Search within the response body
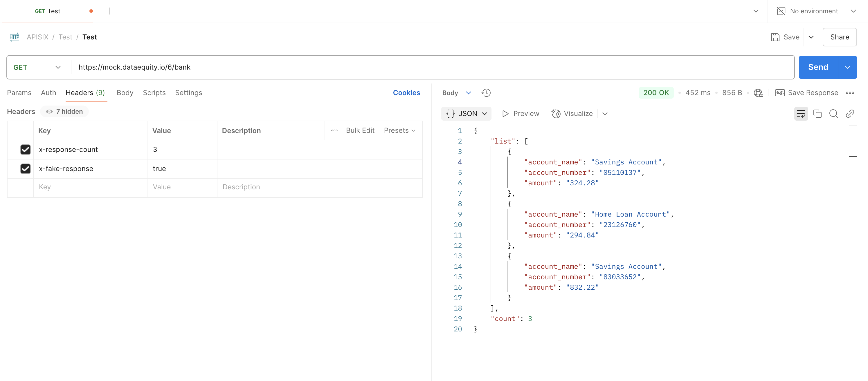Viewport: 868px width, 381px height. tap(833, 114)
